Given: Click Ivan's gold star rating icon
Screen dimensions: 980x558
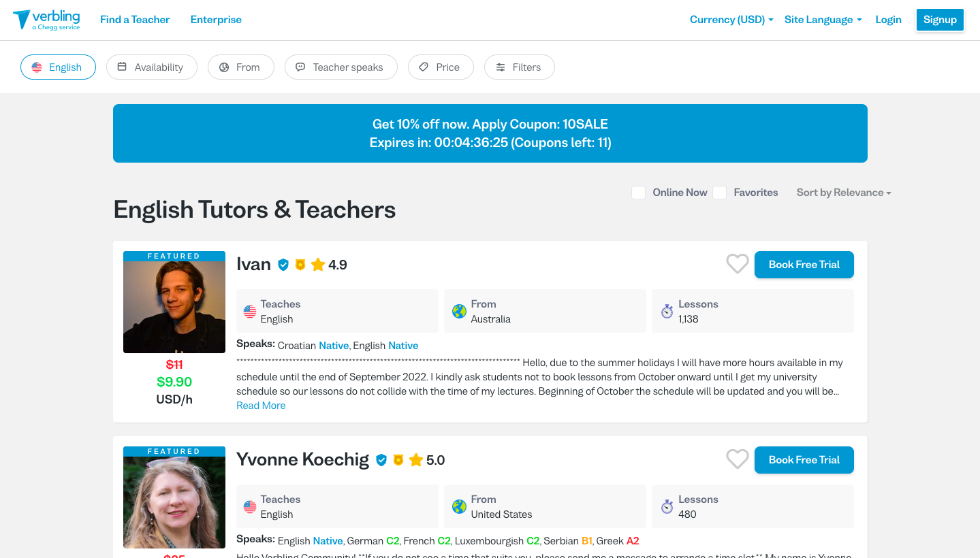Looking at the screenshot, I should point(317,265).
